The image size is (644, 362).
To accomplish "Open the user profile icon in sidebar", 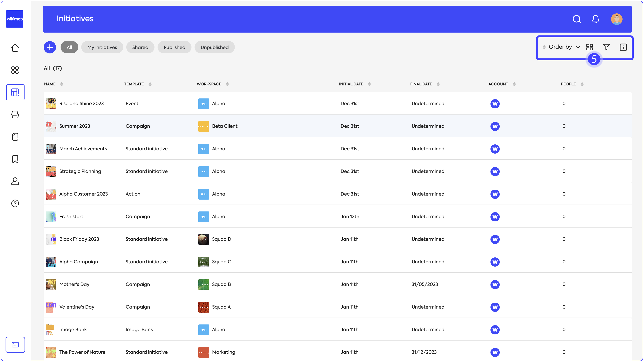I will tap(15, 181).
